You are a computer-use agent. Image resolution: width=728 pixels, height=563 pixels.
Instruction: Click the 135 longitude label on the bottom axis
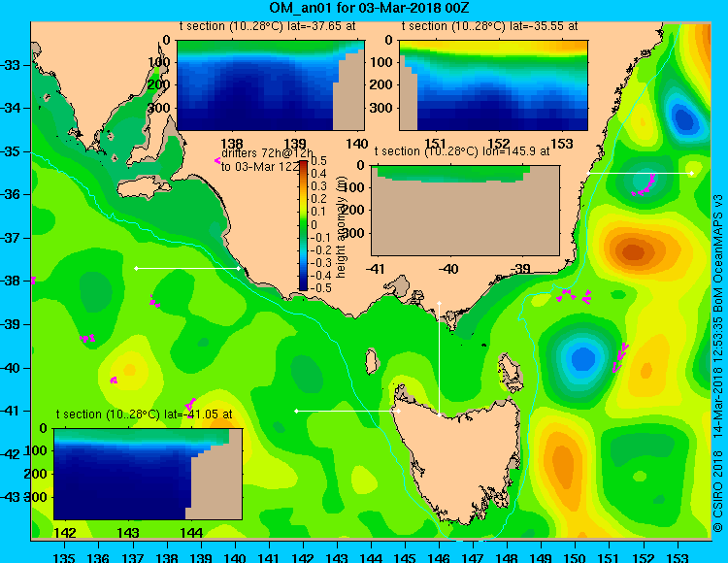64,557
